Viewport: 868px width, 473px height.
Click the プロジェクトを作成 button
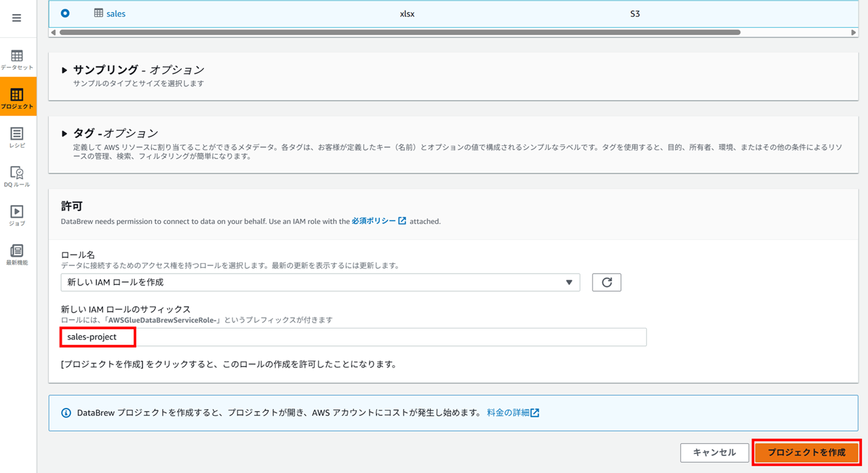[806, 453]
